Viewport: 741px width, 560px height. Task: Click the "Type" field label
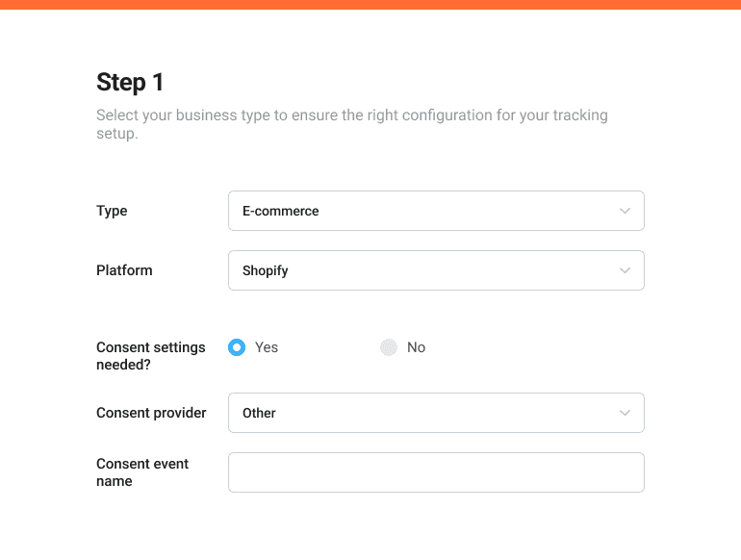pos(112,211)
